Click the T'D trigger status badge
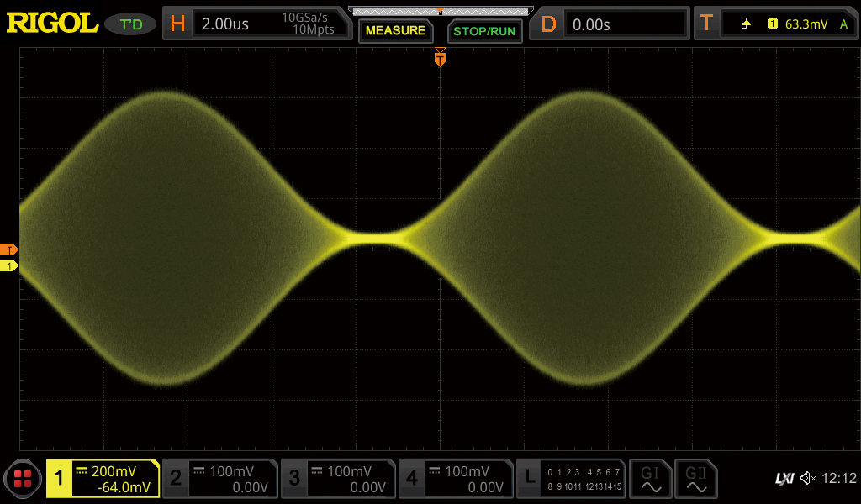The width and height of the screenshot is (861, 504). 130,24
